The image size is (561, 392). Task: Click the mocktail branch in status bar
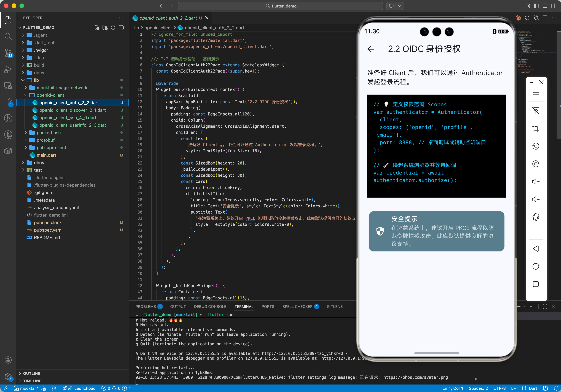click(27, 388)
